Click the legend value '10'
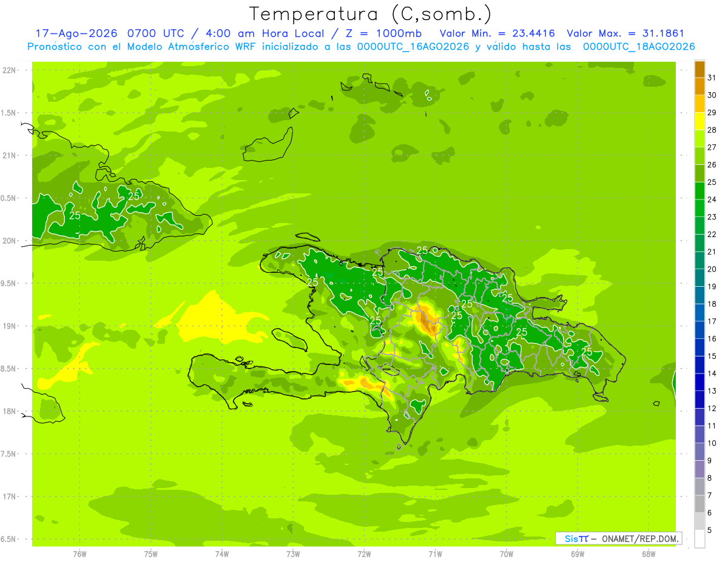 click(712, 443)
